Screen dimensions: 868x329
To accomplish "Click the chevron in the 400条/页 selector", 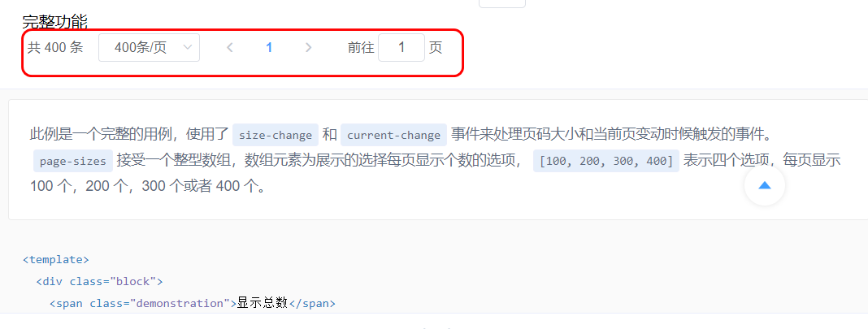I will pyautogui.click(x=188, y=48).
